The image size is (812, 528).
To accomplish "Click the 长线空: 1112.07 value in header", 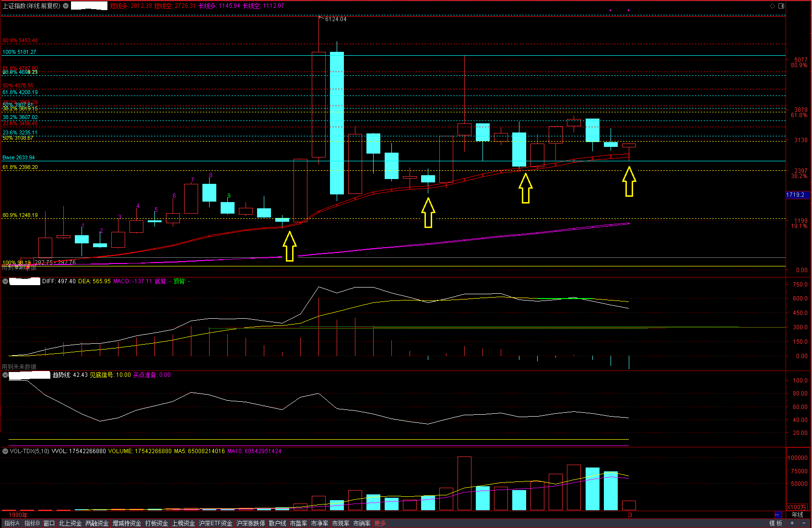I will 263,6.
